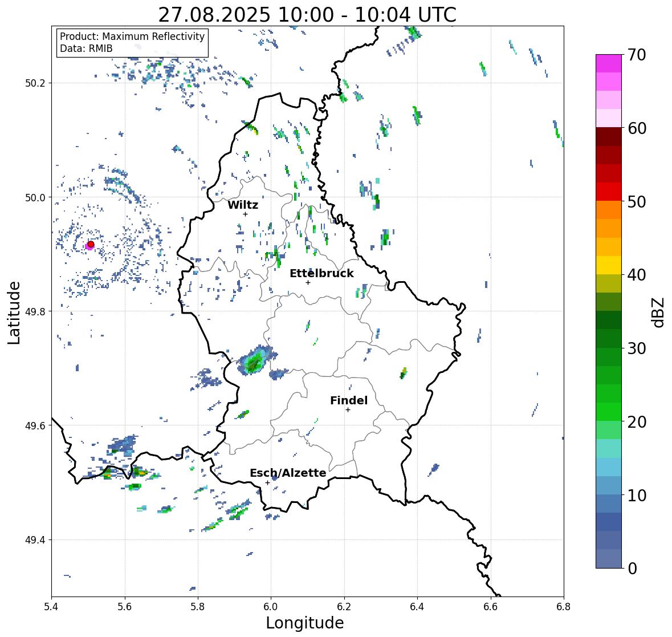Click the colorbar tick label 70
The height and width of the screenshot is (637, 672).
(x=637, y=55)
